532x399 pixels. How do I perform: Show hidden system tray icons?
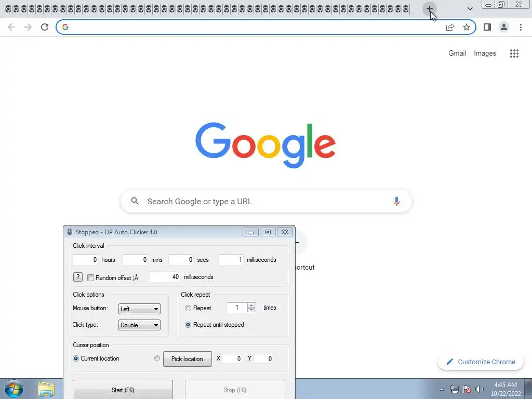point(442,389)
